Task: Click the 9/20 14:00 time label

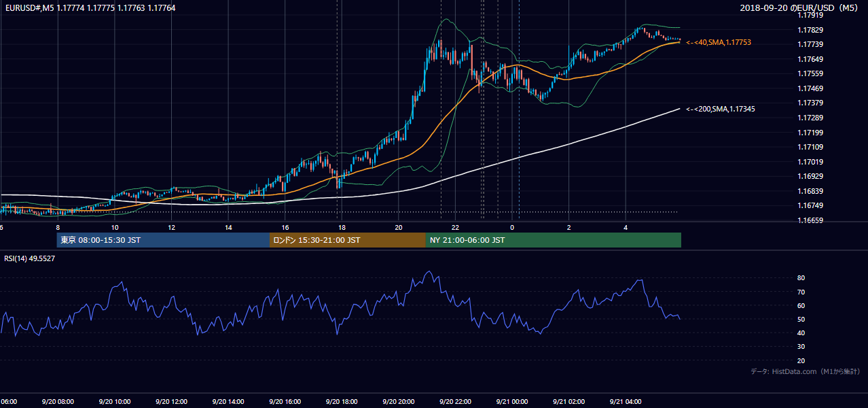Action: point(228,402)
